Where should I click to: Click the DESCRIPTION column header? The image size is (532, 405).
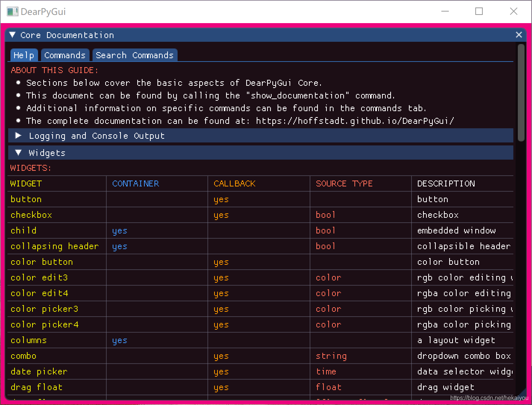[446, 183]
